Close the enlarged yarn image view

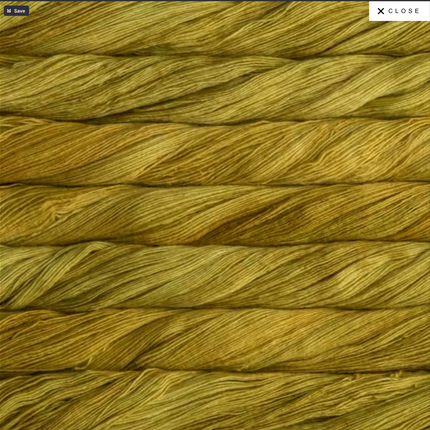pyautogui.click(x=399, y=11)
